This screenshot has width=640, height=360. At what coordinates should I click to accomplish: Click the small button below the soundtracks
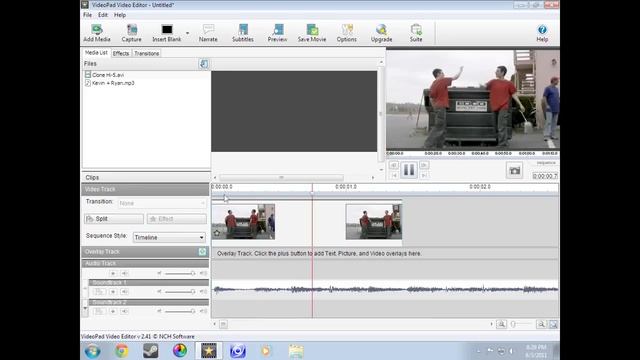[223, 324]
